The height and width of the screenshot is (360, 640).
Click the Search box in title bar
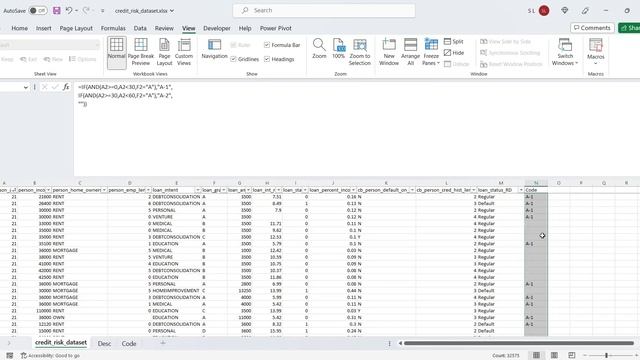tap(324, 11)
